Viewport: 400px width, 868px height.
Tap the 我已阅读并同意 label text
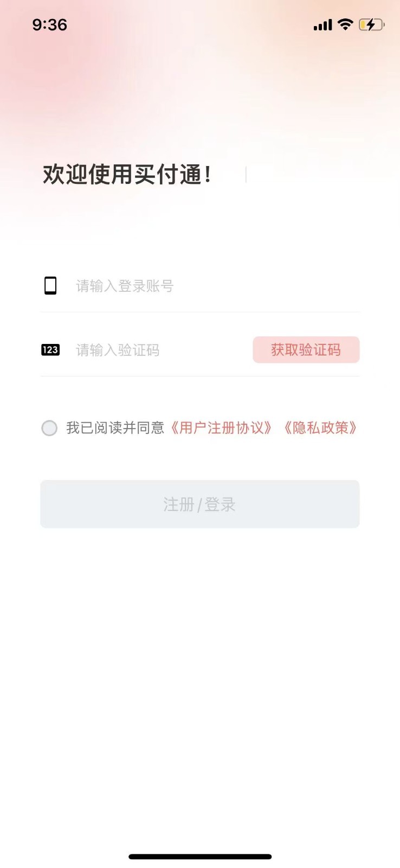pyautogui.click(x=115, y=428)
